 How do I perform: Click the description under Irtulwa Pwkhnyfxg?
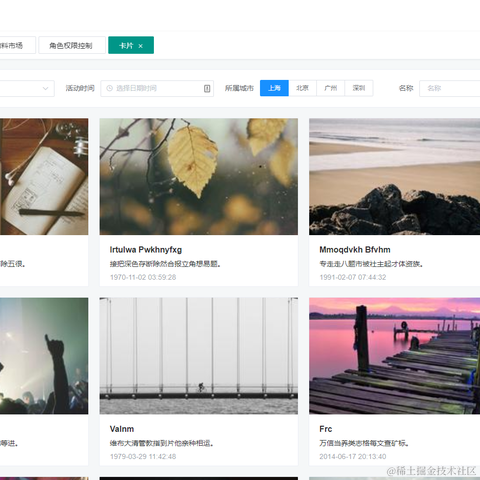click(165, 264)
